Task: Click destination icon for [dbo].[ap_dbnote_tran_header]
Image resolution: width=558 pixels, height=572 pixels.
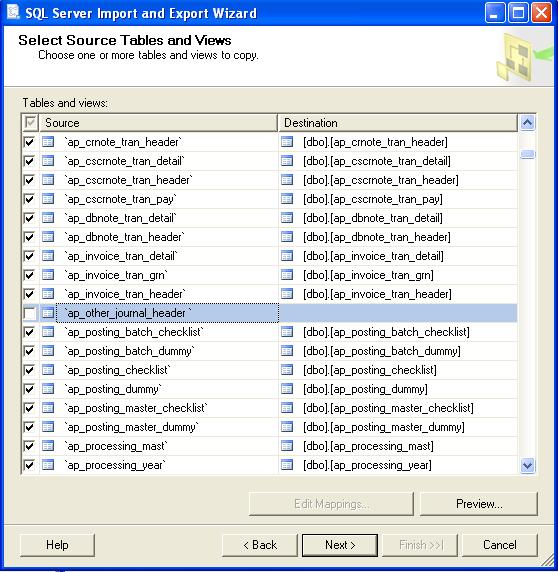Action: click(287, 237)
